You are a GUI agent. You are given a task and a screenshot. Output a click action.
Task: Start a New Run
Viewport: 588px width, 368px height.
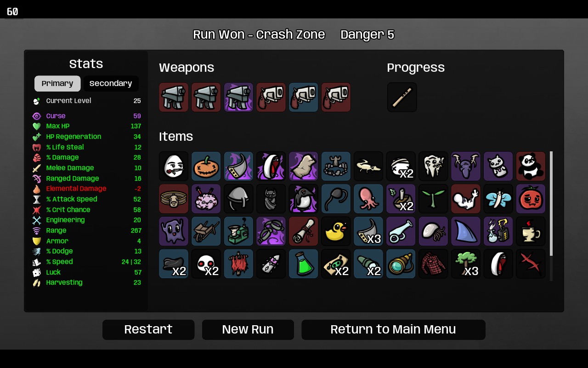(x=248, y=330)
